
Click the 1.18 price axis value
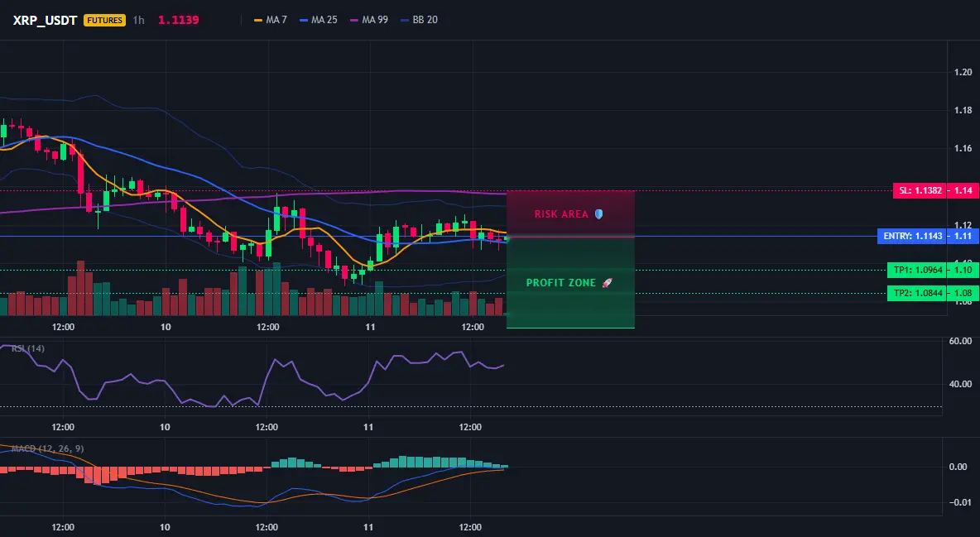click(963, 110)
